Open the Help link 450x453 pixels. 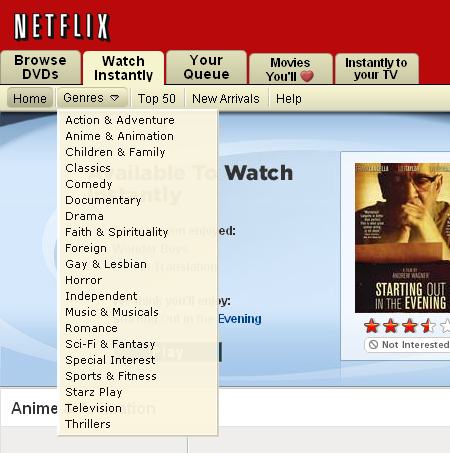coord(289,99)
